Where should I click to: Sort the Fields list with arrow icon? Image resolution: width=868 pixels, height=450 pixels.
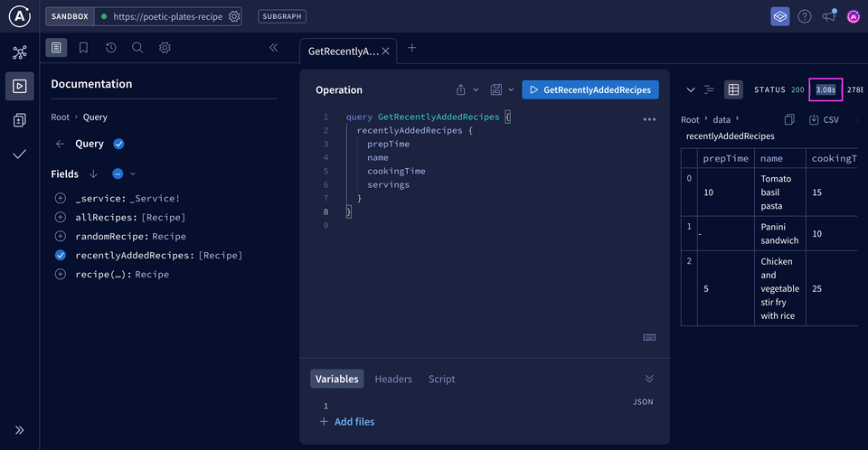pyautogui.click(x=93, y=173)
